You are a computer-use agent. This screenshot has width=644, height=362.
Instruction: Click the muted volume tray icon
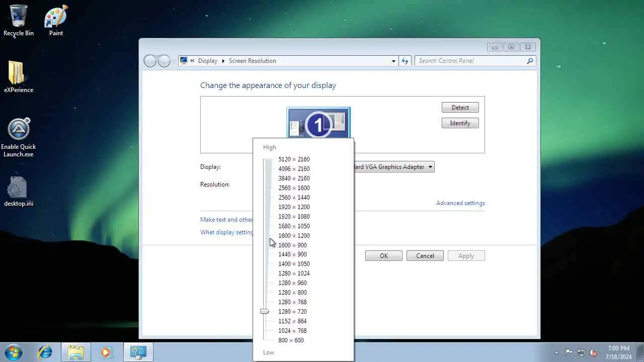[x=593, y=352]
